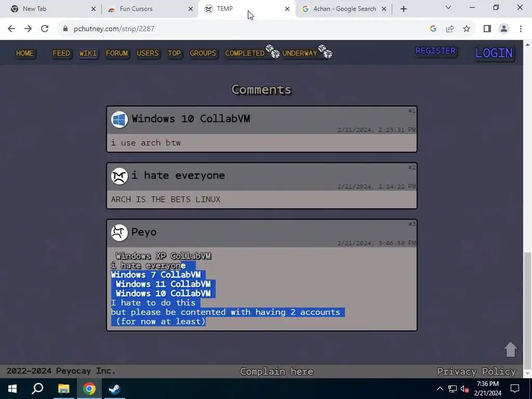Click i hate everyone angry avatar
Viewport: 532px width, 399px height.
[x=119, y=176]
